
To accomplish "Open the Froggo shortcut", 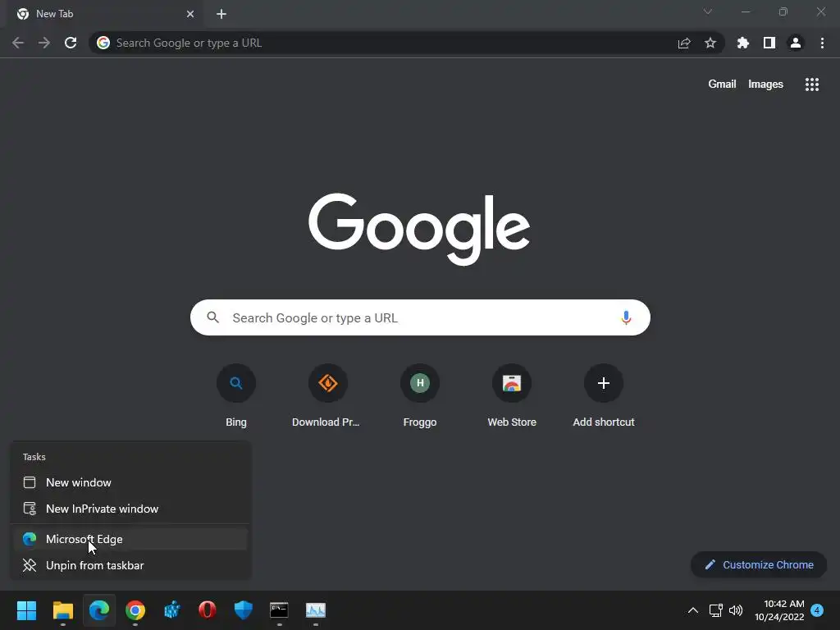I will 420,396.
